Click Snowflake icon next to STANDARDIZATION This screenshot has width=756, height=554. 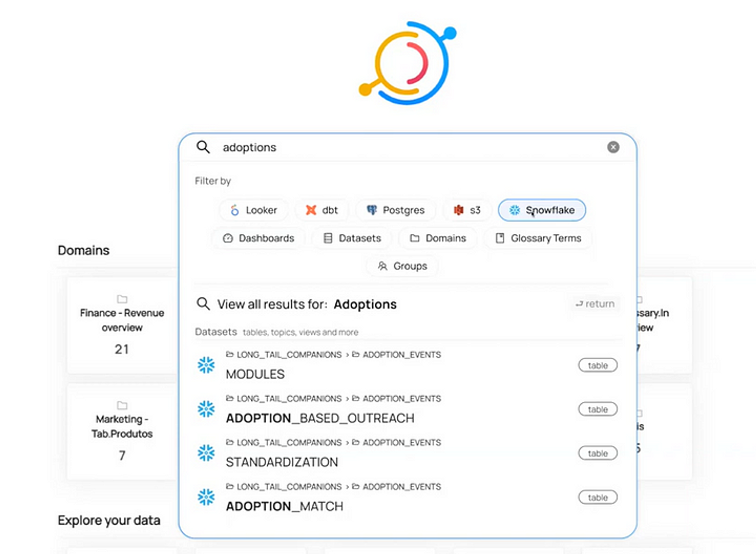pyautogui.click(x=206, y=453)
